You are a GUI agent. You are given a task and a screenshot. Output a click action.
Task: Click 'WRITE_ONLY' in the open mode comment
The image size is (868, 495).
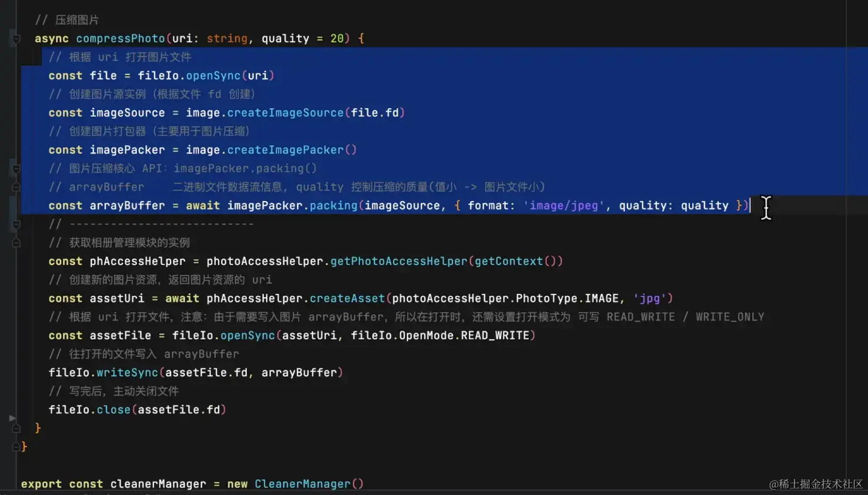coord(730,317)
